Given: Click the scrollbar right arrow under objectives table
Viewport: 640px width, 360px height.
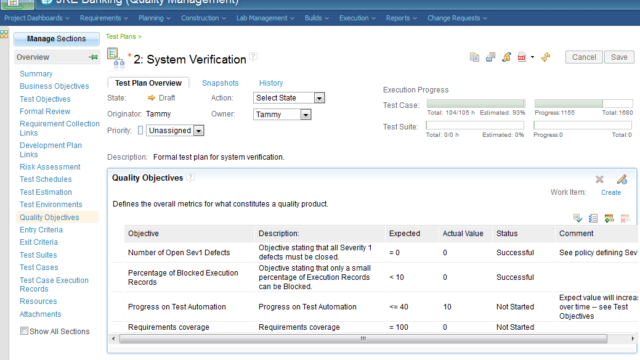Looking at the screenshot, I should click(x=632, y=338).
